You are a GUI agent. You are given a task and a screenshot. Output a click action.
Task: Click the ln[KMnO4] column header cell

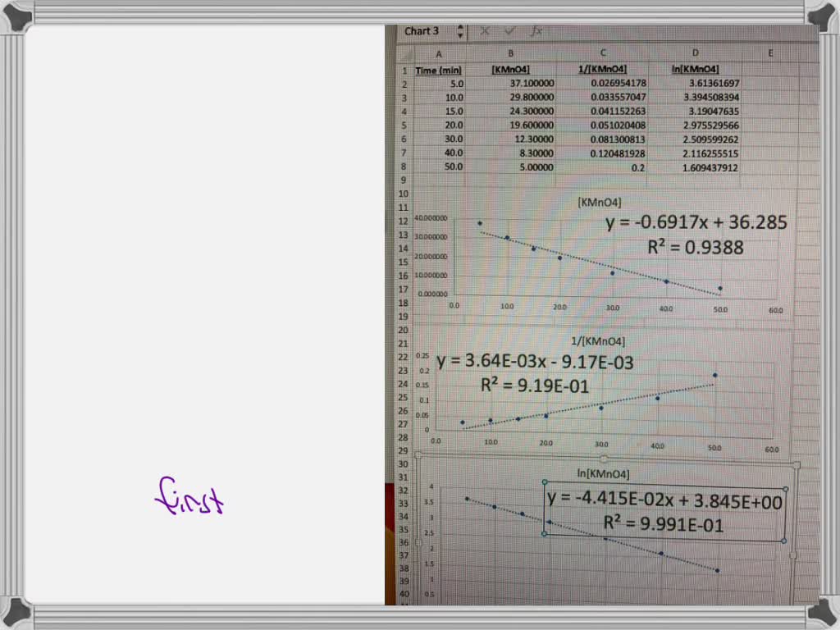click(694, 71)
